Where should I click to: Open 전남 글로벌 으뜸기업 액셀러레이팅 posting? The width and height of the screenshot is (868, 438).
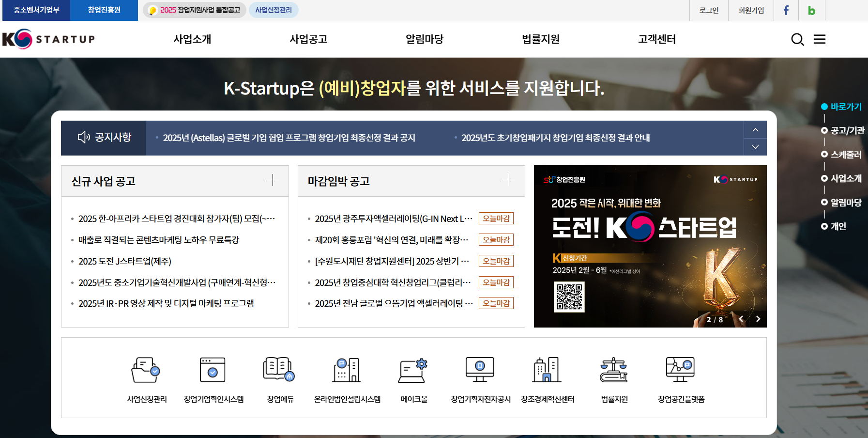pyautogui.click(x=394, y=303)
